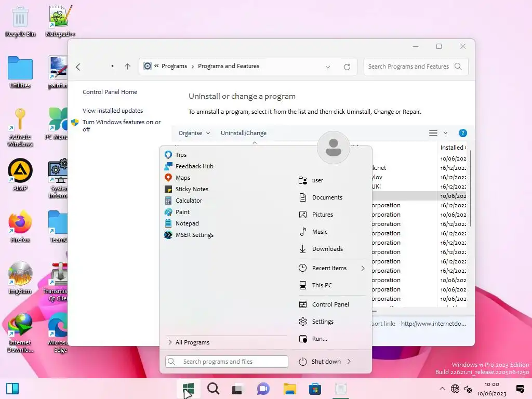Expand the Shut down options arrow

pyautogui.click(x=349, y=362)
